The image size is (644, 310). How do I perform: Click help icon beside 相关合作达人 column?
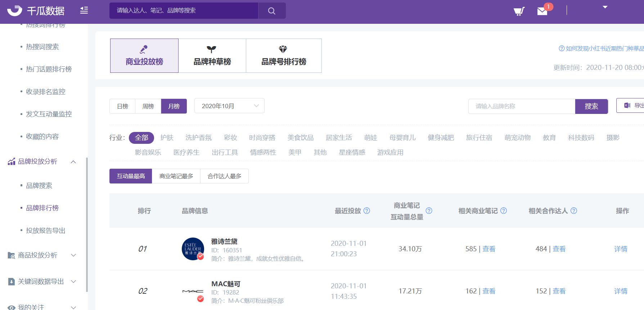coord(574,211)
